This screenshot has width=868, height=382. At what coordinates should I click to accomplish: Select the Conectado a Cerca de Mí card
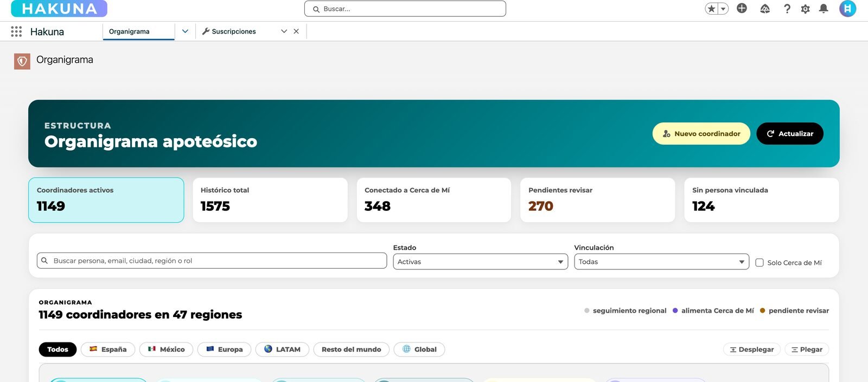[x=434, y=200]
